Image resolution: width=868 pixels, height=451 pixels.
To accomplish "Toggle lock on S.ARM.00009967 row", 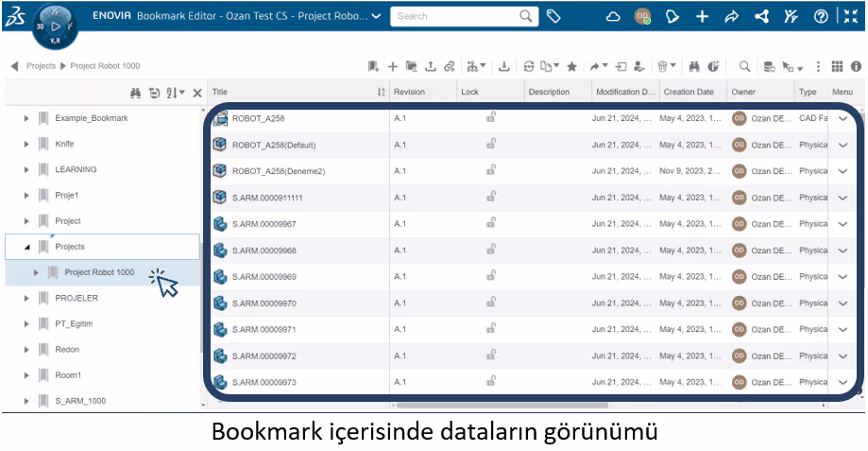I will pyautogui.click(x=490, y=223).
